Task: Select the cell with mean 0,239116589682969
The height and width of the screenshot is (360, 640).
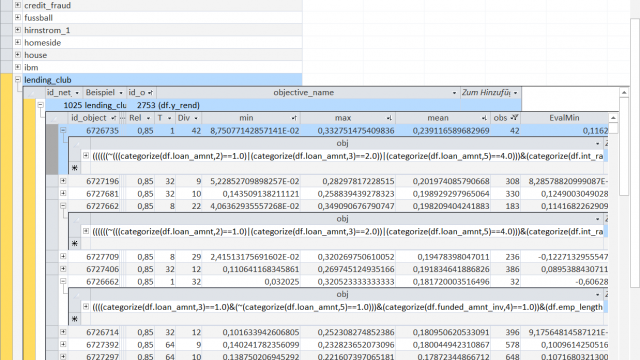Action: [442, 131]
